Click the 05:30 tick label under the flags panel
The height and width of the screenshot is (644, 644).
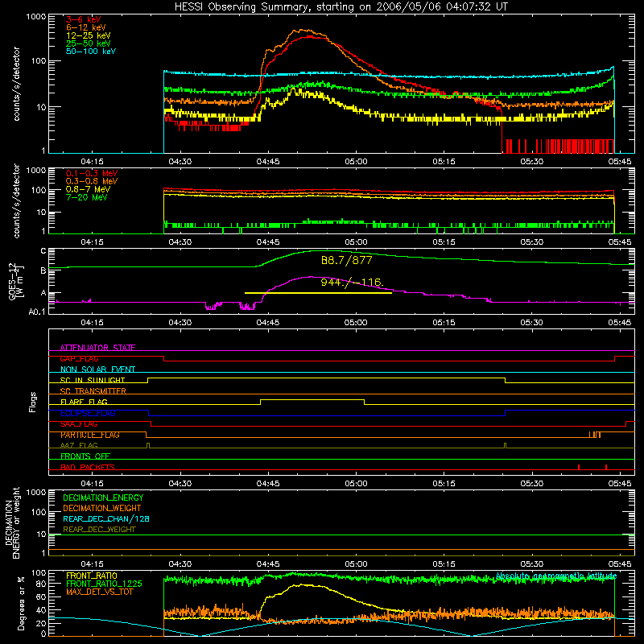point(531,484)
